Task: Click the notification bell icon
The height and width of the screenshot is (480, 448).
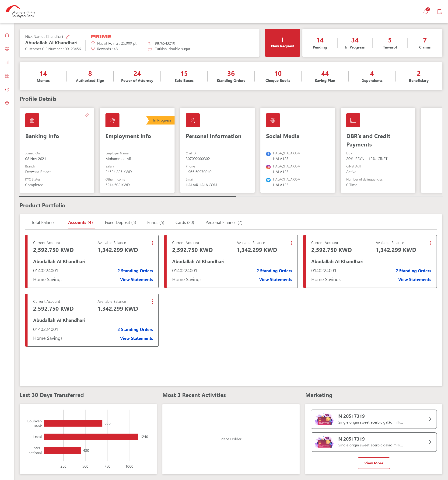Action: pyautogui.click(x=426, y=12)
